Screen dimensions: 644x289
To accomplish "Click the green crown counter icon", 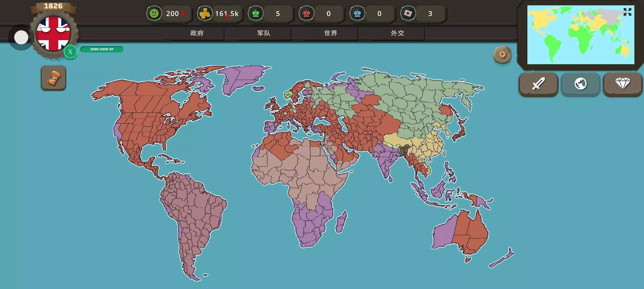I will coord(256,13).
